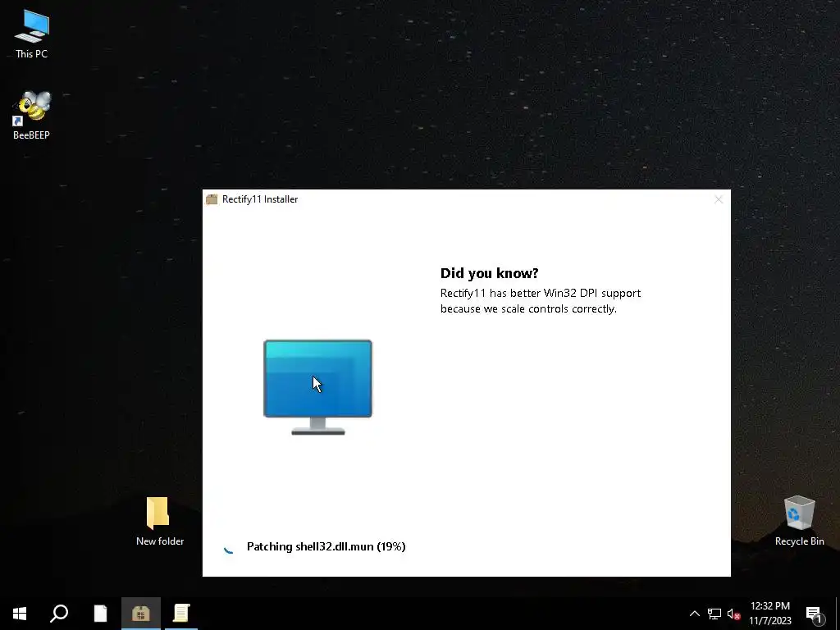Open the Windows Start menu
This screenshot has height=630, width=840.
20,614
